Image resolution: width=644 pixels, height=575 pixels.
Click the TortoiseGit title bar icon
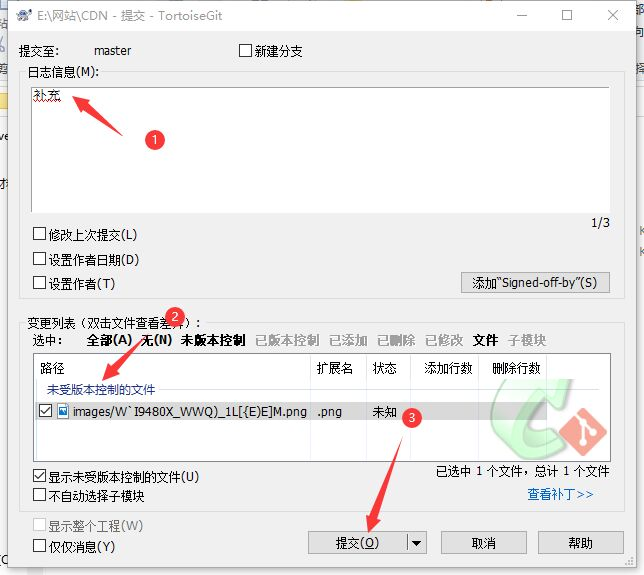[x=24, y=16]
